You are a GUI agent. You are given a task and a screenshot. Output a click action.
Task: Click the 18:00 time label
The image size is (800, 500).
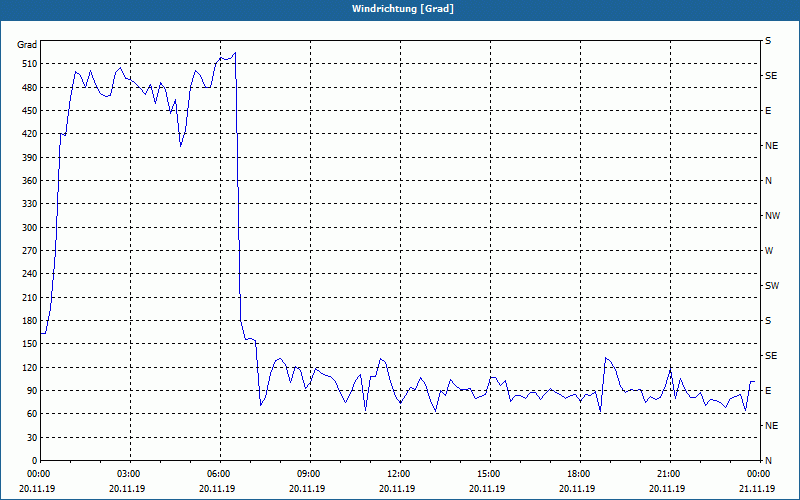pyautogui.click(x=580, y=474)
